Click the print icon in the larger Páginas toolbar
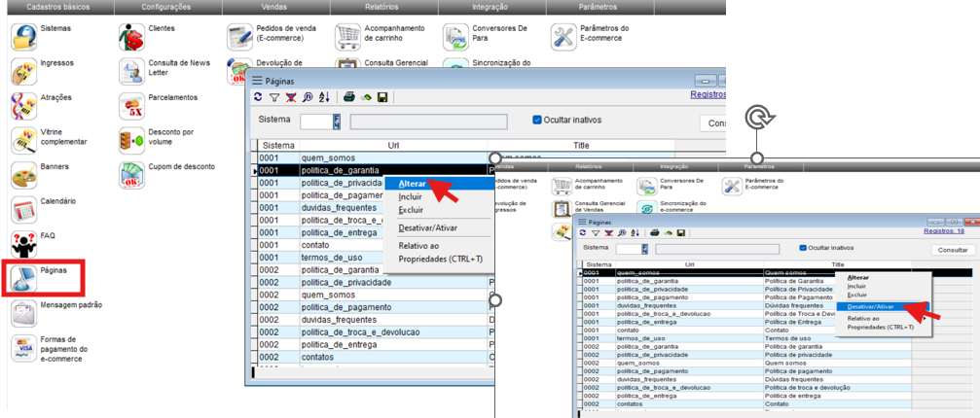This screenshot has width=980, height=418. pos(348,97)
